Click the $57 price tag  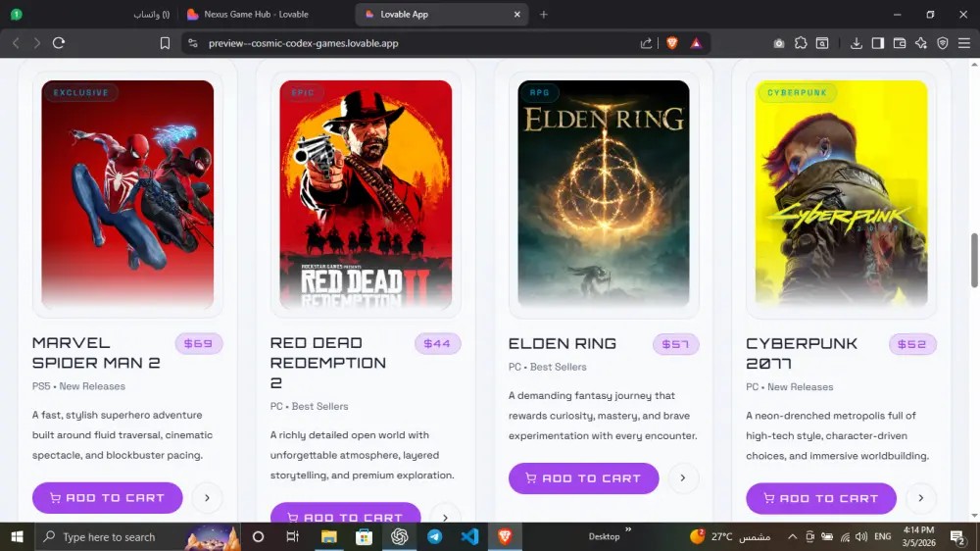point(675,344)
